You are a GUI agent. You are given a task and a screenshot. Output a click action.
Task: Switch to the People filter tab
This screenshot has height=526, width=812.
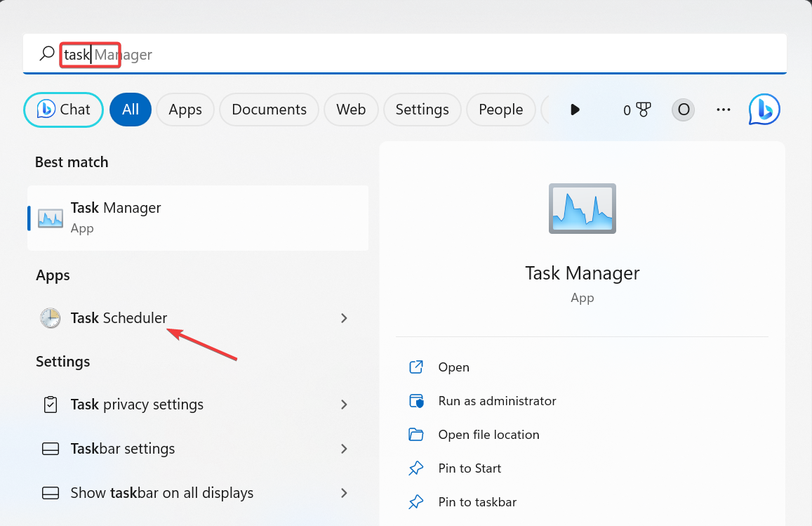click(x=501, y=110)
